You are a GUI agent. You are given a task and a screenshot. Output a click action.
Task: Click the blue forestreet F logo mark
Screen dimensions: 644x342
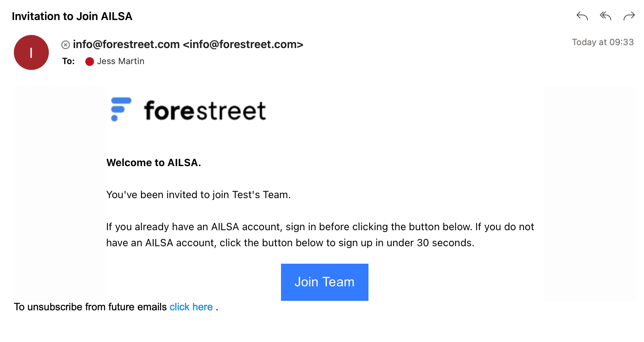tap(121, 109)
